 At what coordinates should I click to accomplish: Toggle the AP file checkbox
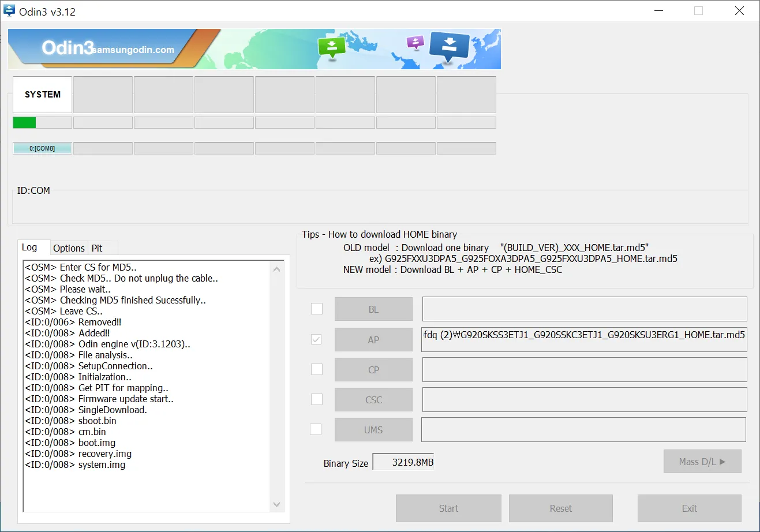316,339
